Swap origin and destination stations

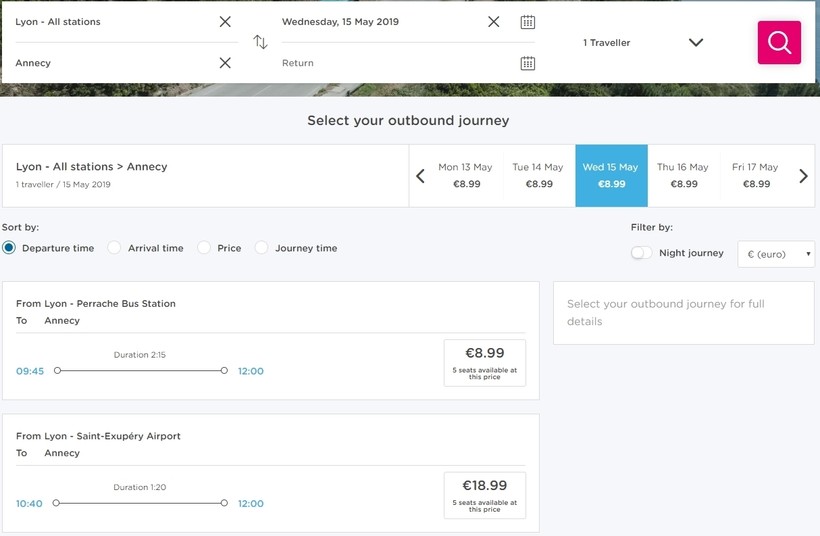[x=260, y=42]
